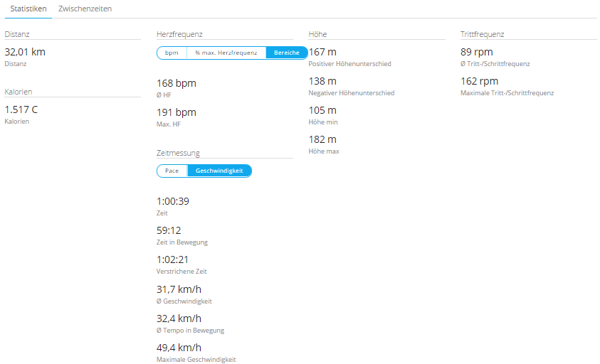The image size is (600, 364).
Task: Select Geschwindigkeit in the Zeitmessung toggle
Action: click(x=219, y=171)
